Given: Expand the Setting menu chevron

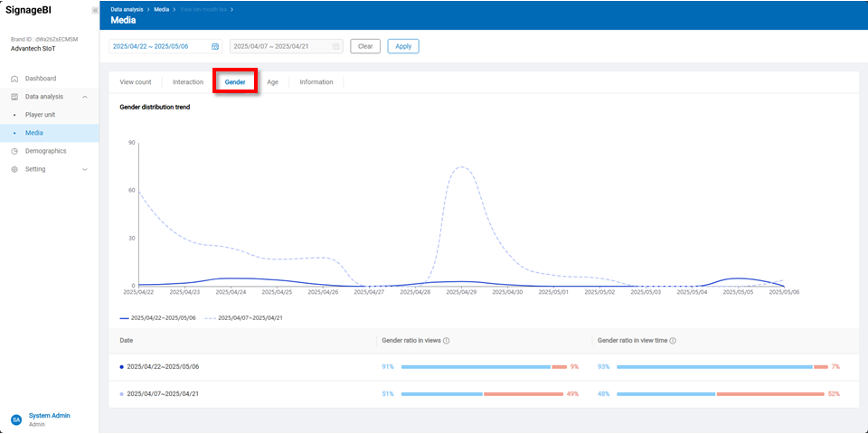Looking at the screenshot, I should coord(85,169).
